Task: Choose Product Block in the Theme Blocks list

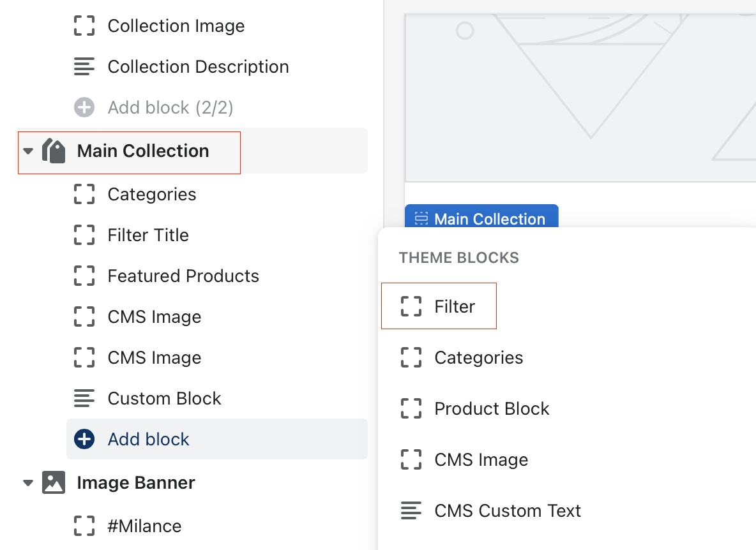Action: coord(492,408)
